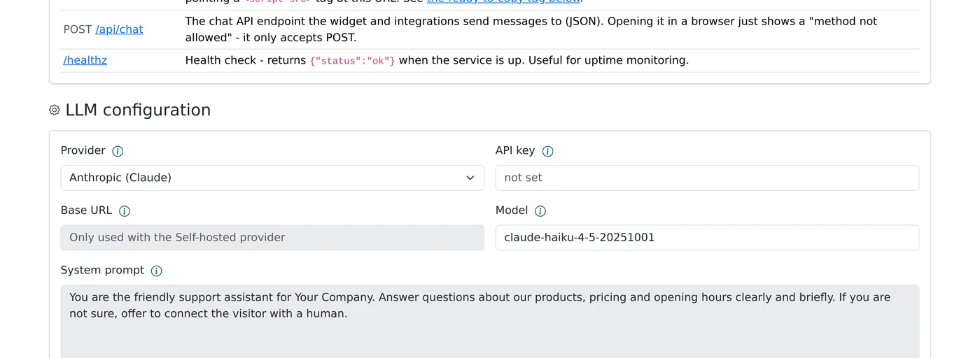Click the info icon next to Provider
The width and height of the screenshot is (980, 358).
pos(118,151)
